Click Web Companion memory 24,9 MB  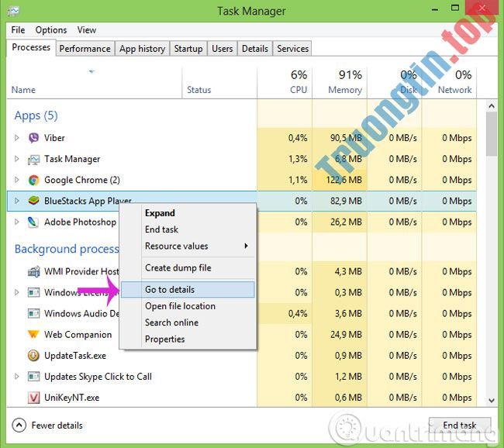[x=346, y=335]
